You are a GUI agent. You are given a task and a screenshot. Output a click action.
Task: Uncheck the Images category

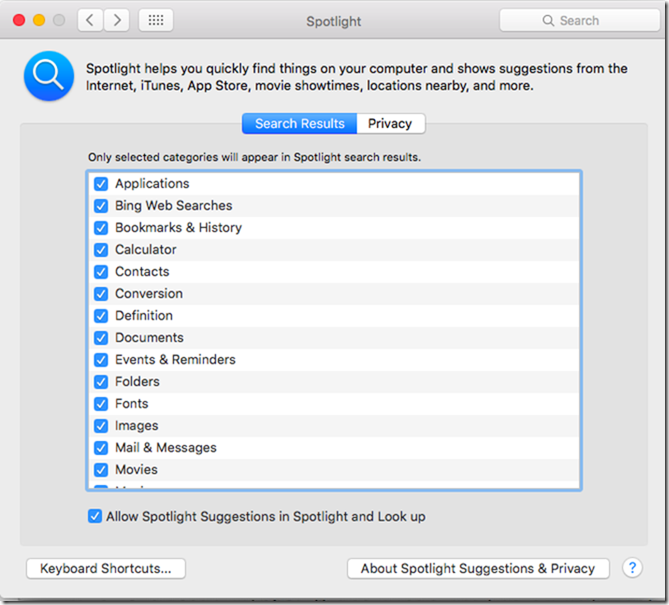101,426
